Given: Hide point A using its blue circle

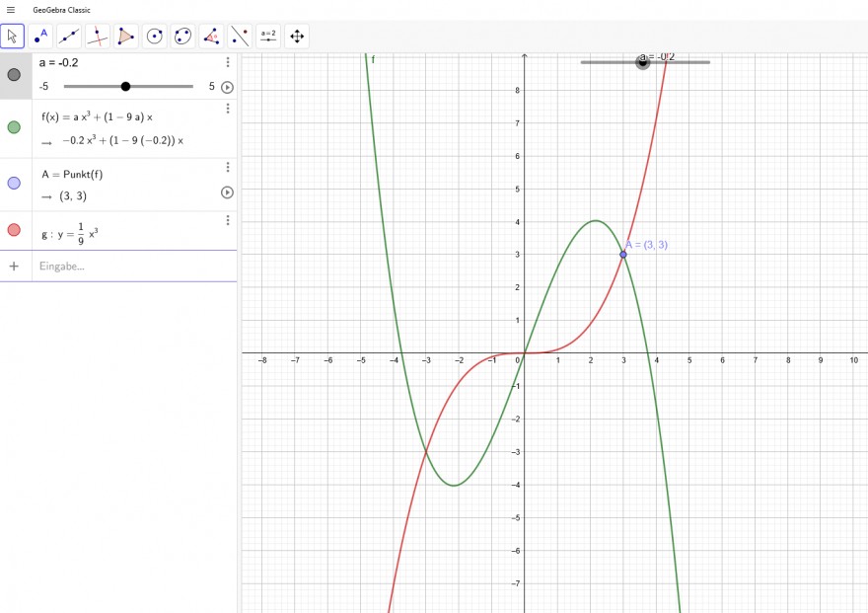Looking at the screenshot, I should (14, 184).
